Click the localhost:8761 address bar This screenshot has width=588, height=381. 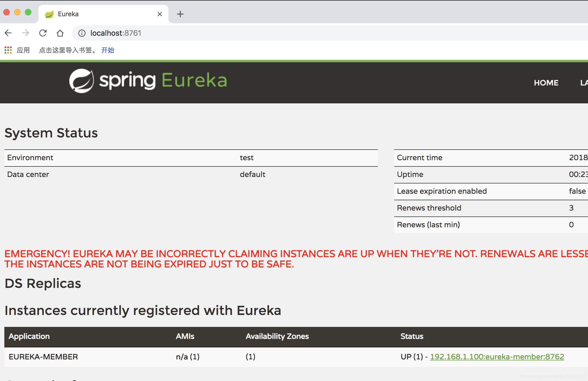point(330,33)
